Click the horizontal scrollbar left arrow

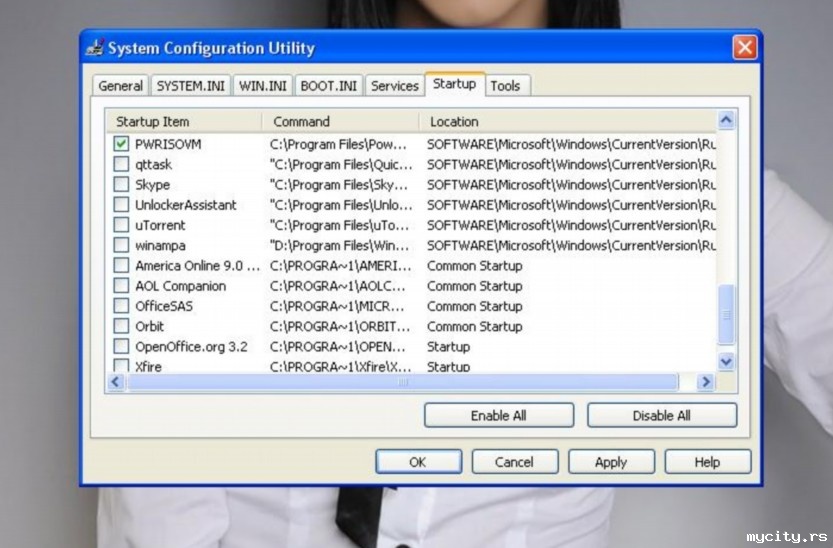point(118,382)
